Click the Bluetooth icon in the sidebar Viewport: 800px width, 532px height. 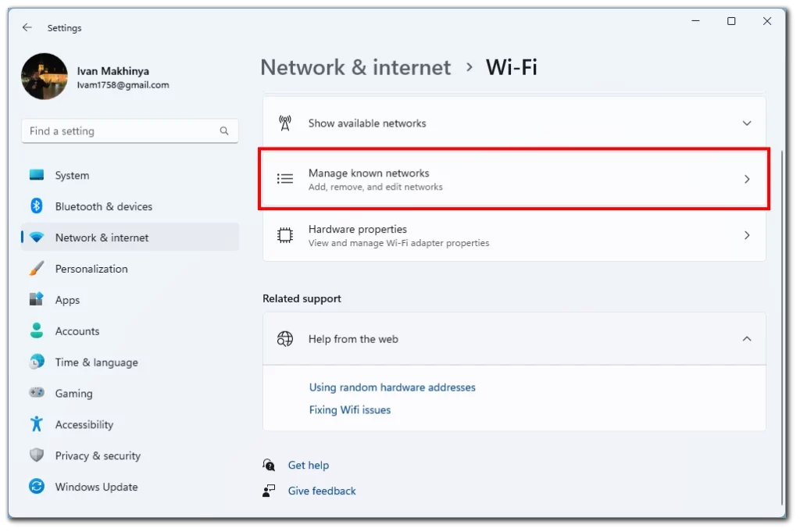(37, 206)
